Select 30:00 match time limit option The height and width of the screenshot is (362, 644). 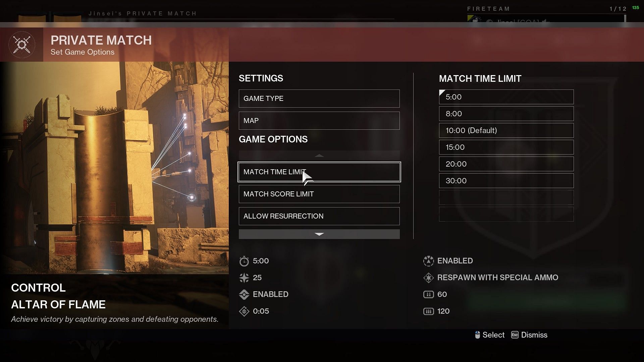[x=506, y=180]
